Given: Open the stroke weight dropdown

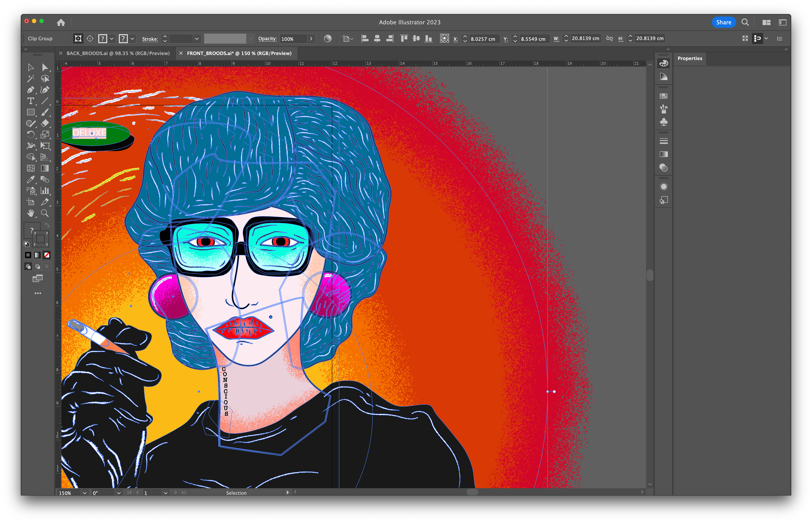Looking at the screenshot, I should tap(197, 39).
